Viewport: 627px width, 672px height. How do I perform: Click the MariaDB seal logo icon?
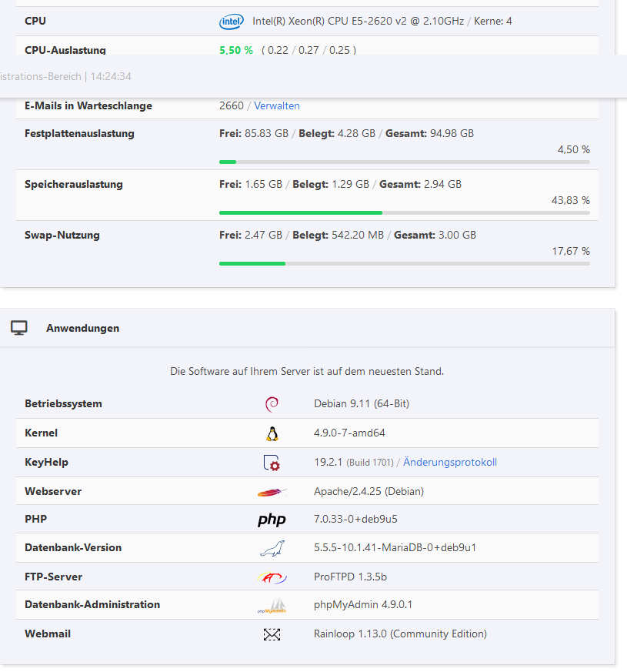(272, 548)
